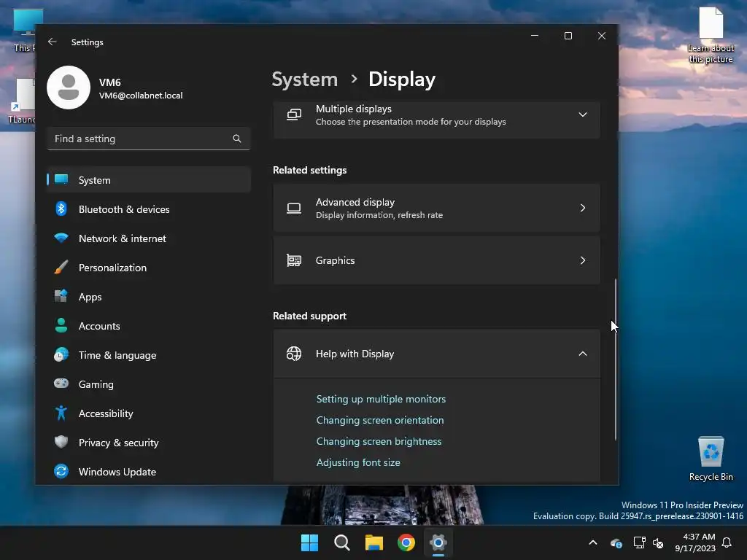
Task: Open Advanced display via its chevron
Action: click(583, 208)
